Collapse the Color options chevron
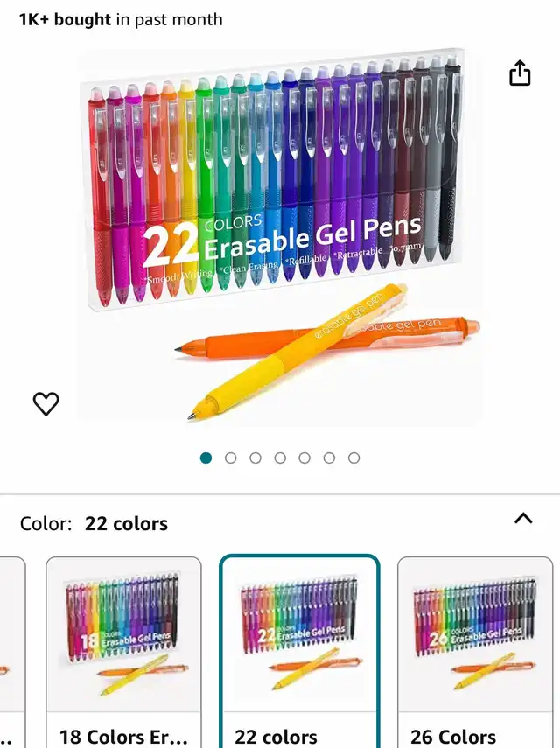The image size is (560, 748). (x=523, y=518)
